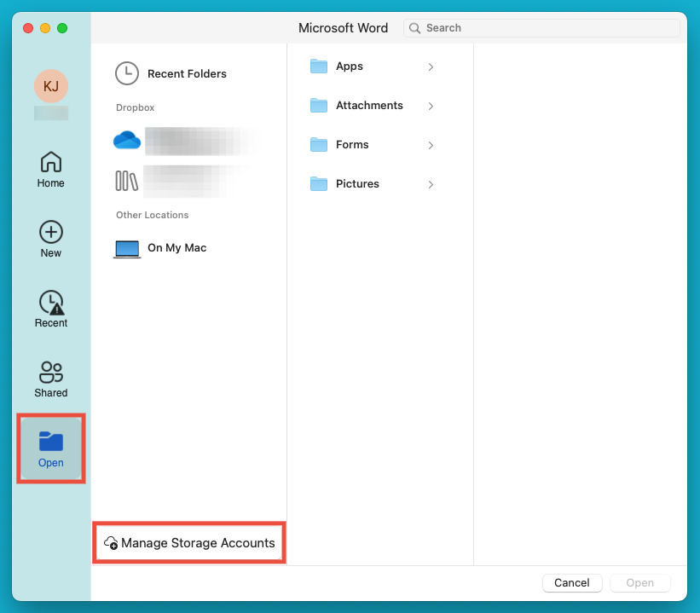Click Manage Storage Accounts

coord(189,542)
